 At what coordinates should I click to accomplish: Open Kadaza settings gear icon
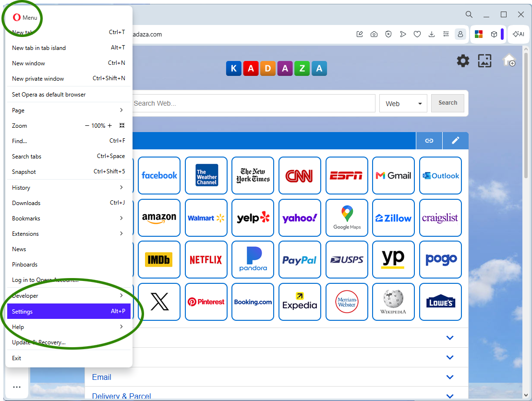coord(463,61)
